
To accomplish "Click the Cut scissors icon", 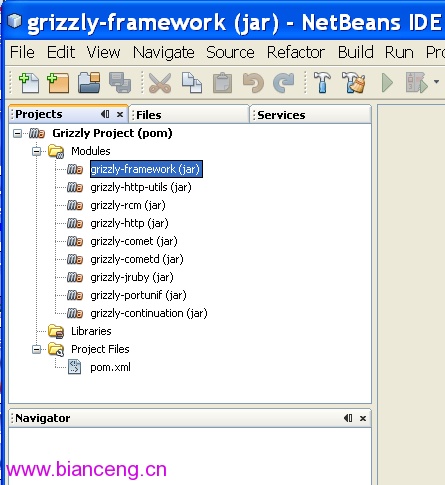I will click(160, 83).
